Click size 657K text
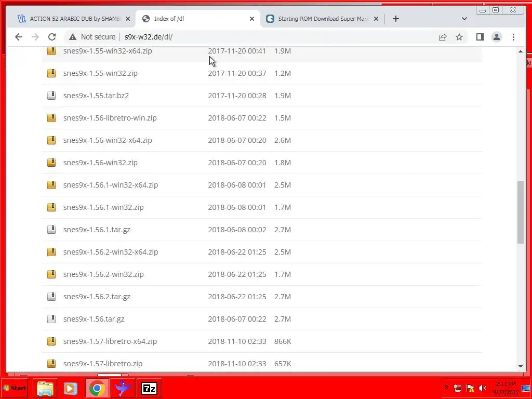Image resolution: width=532 pixels, height=399 pixels. click(x=283, y=364)
